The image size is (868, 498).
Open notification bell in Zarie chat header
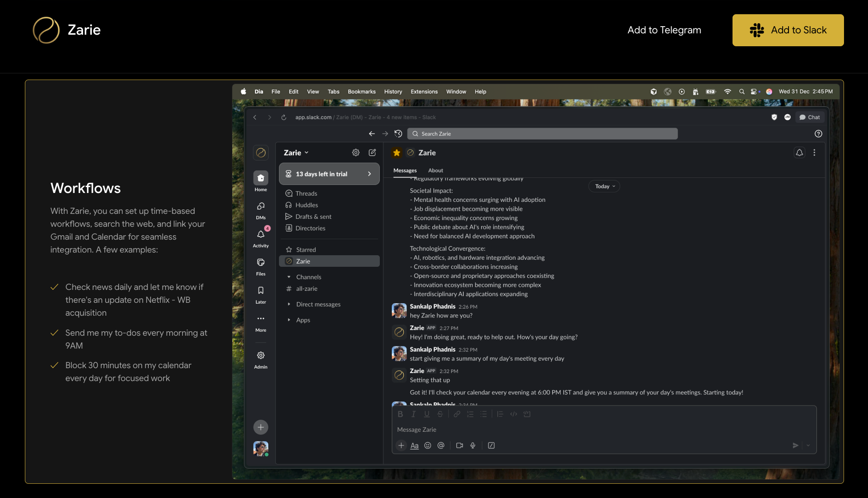(x=799, y=153)
